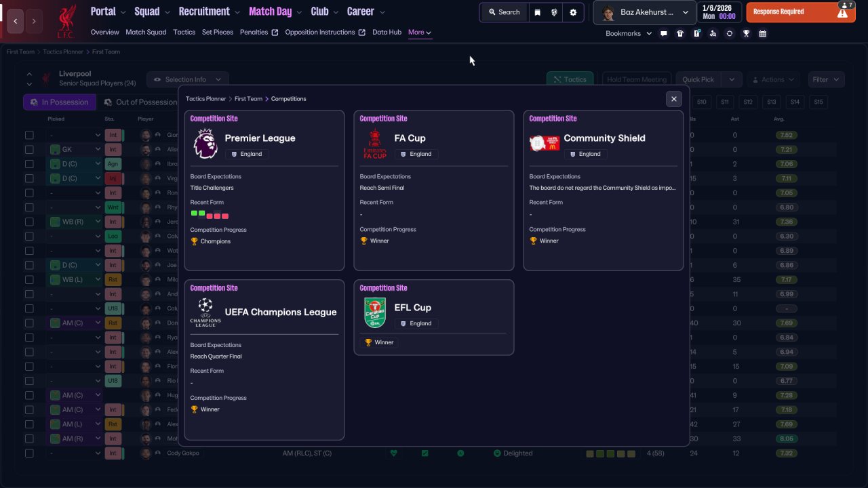Tick the checkbox on the GK row
The width and height of the screenshot is (868, 488).
29,149
